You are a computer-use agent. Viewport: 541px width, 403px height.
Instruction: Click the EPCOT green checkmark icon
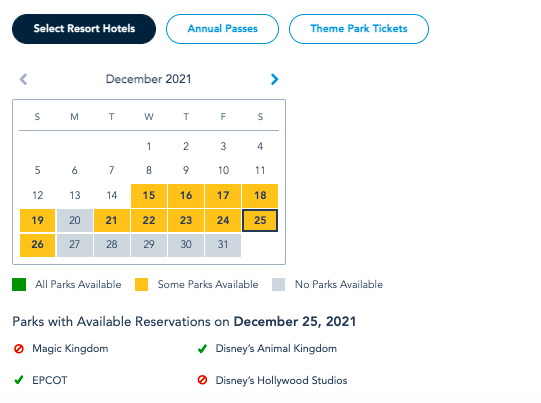19,380
